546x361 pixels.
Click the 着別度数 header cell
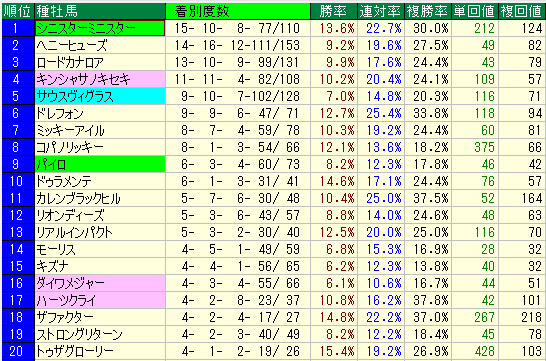click(238, 11)
